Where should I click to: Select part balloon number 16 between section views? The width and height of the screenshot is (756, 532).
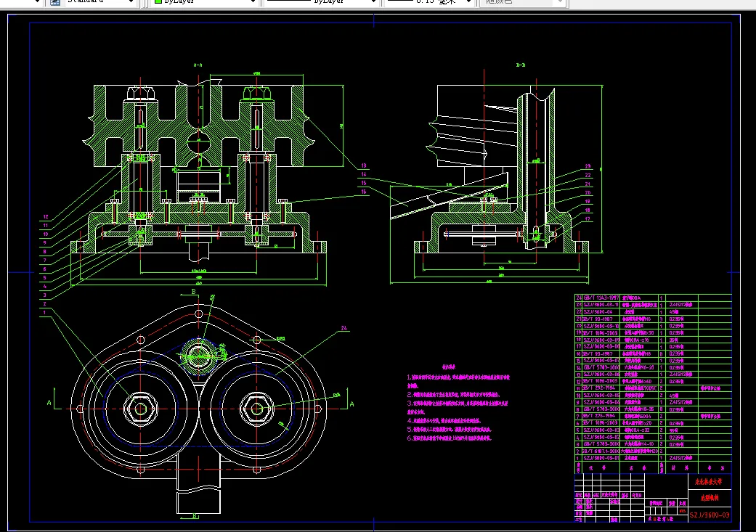(x=364, y=192)
